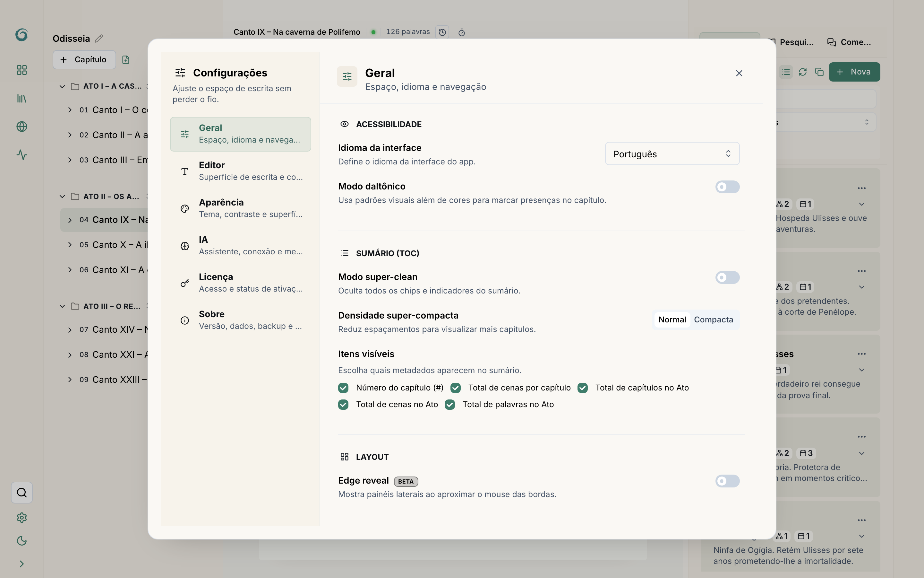Expand chapter 05 Canto X
The width and height of the screenshot is (924, 578).
(70, 245)
